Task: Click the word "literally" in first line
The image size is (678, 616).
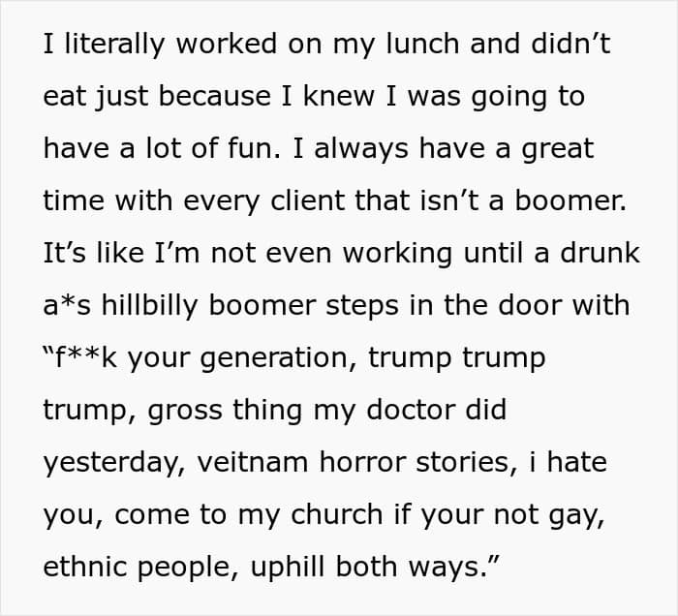Action: coord(114,45)
